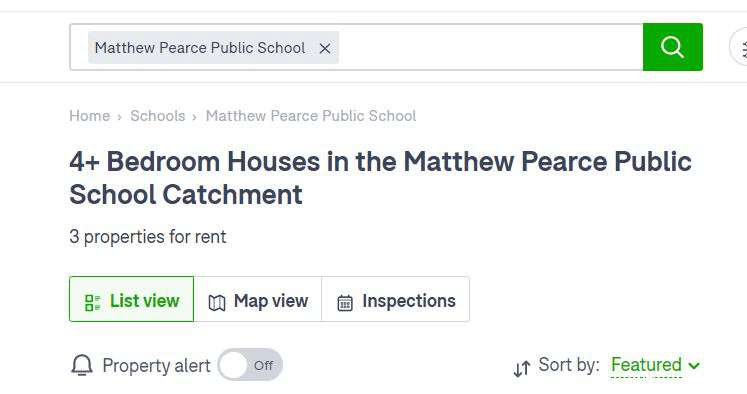The height and width of the screenshot is (394, 747).
Task: Switch to the Map view tab
Action: pos(258,299)
